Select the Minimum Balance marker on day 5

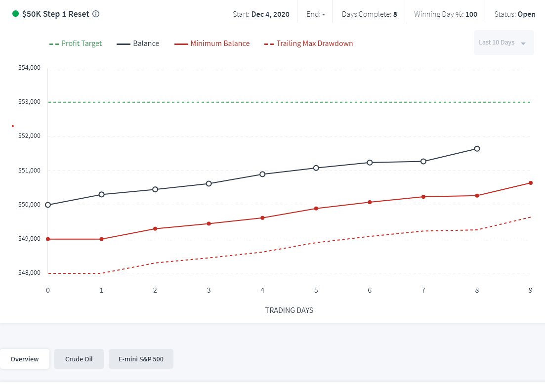coord(316,209)
